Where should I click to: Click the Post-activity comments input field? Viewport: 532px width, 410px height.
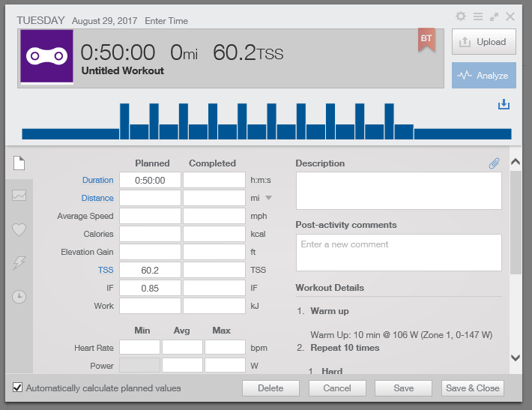click(x=399, y=253)
